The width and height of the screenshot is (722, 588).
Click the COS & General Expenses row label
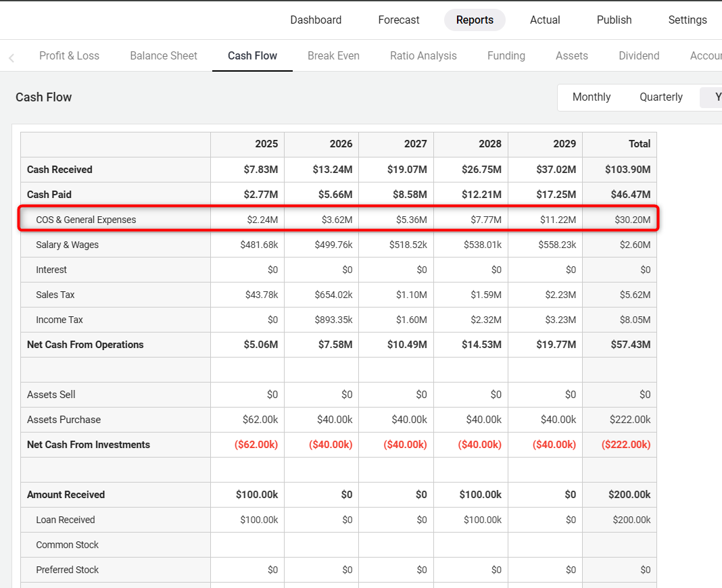click(x=86, y=220)
